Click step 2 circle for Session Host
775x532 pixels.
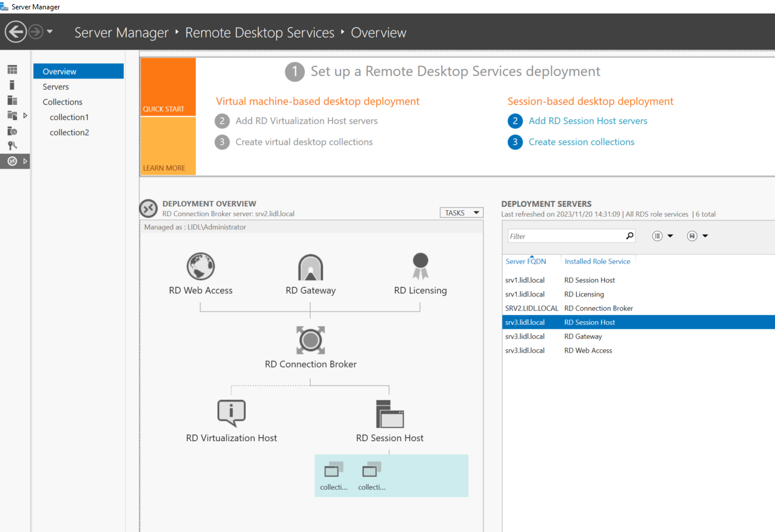(x=515, y=121)
